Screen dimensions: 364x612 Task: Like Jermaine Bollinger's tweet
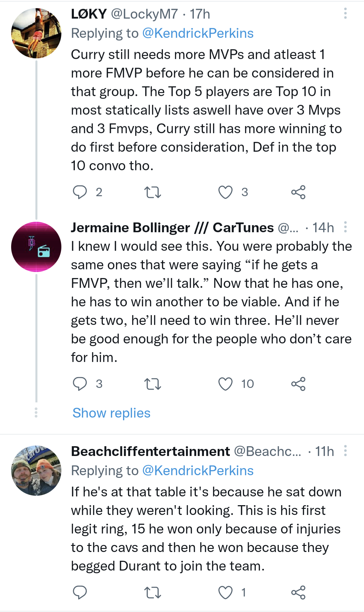click(x=225, y=384)
